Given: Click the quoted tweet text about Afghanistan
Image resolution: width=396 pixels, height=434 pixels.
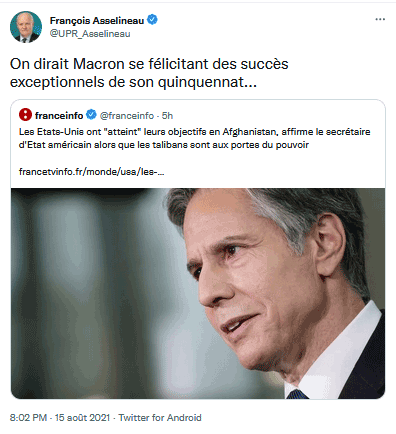Looking at the screenshot, I should click(195, 138).
